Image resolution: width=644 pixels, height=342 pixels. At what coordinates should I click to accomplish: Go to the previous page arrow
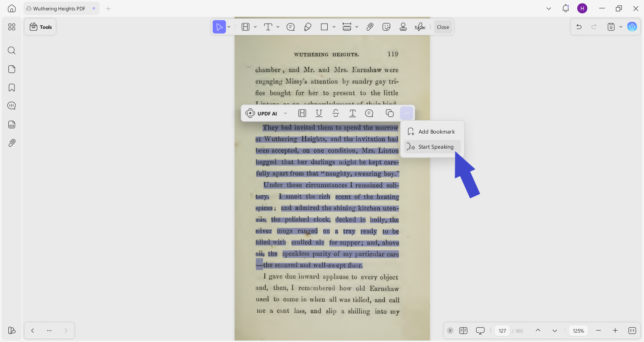click(x=538, y=331)
